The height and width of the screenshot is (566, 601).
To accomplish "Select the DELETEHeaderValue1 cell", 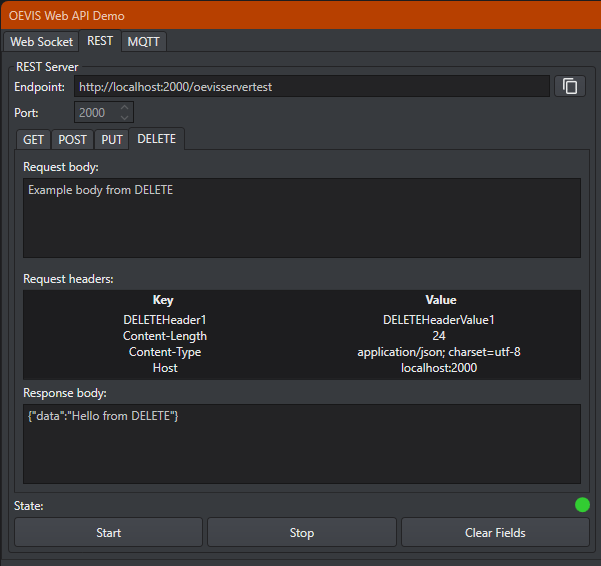I will coord(439,320).
